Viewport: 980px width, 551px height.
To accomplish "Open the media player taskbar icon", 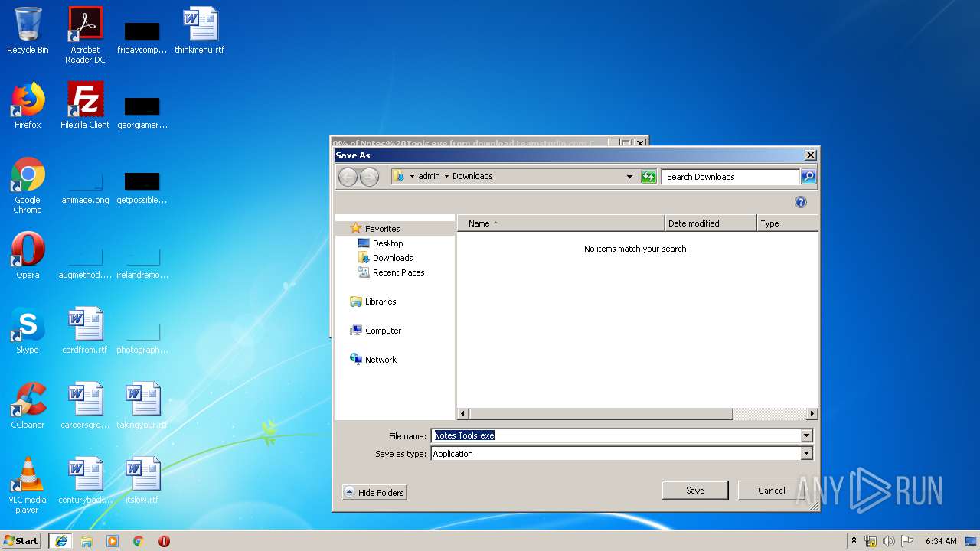I will click(113, 541).
